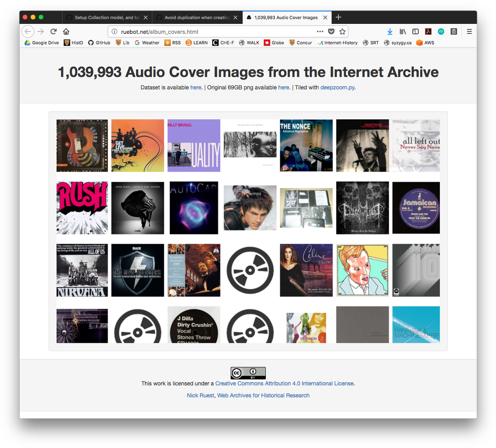
Task: Reload the current page
Action: tap(54, 31)
